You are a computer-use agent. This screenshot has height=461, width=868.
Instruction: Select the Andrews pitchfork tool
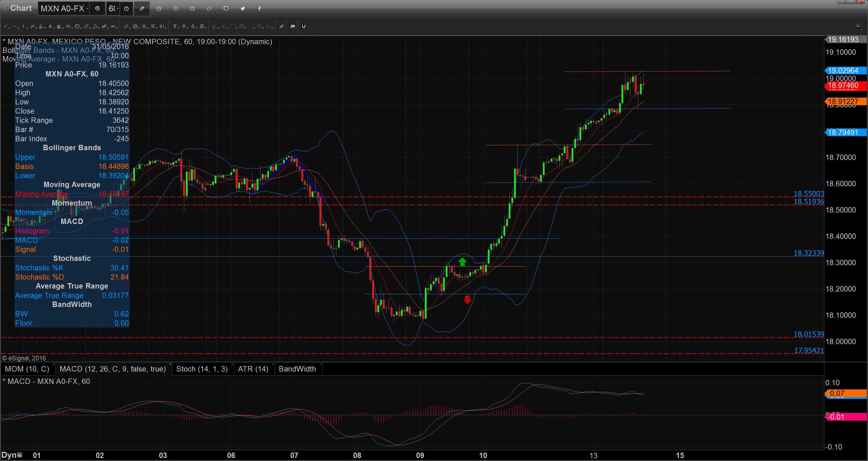pyautogui.click(x=50, y=26)
